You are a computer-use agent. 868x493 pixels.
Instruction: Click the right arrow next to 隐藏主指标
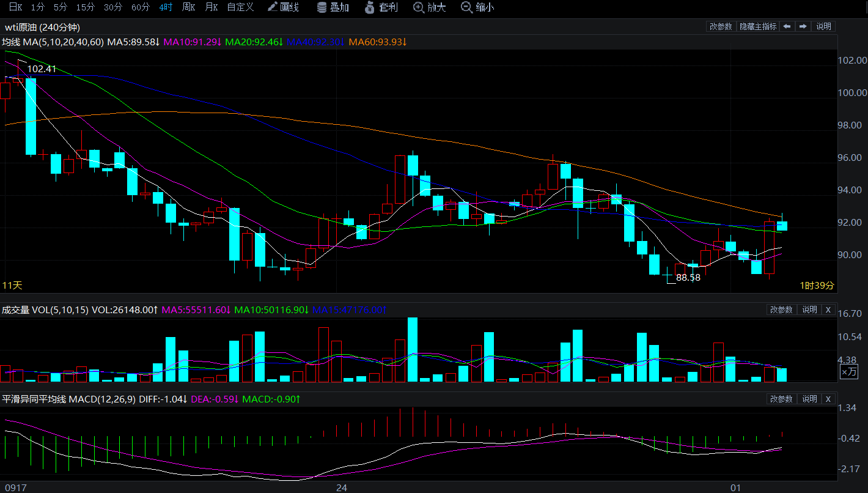(x=803, y=26)
